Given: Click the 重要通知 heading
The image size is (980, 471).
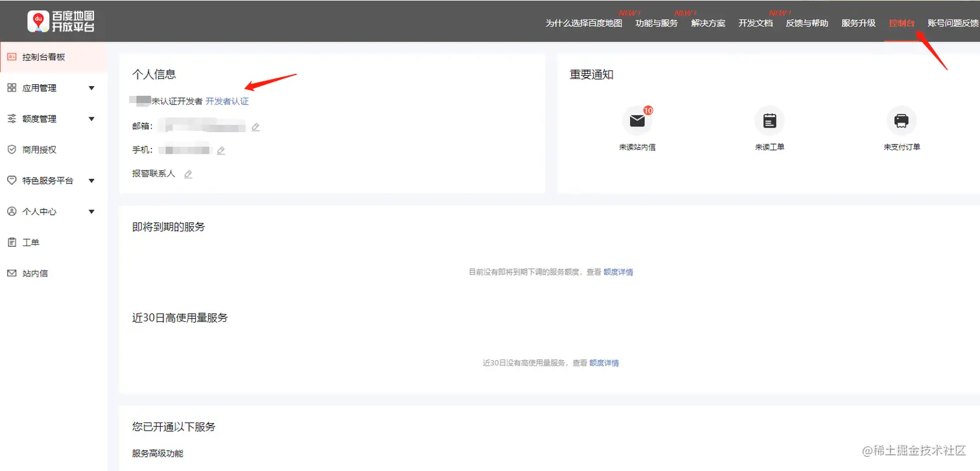Looking at the screenshot, I should [592, 75].
